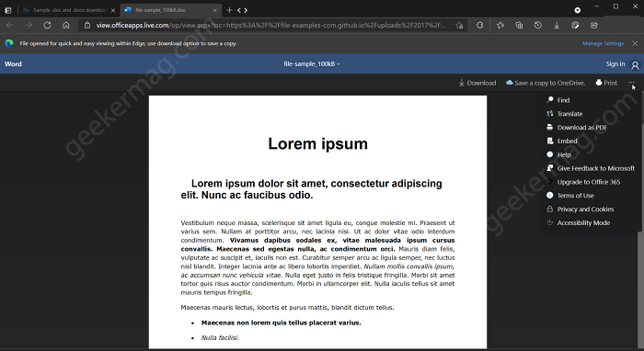The image size is (644, 351).
Task: Click the 'Lorem ipsum dolor sit amet' subheading
Action: click(312, 189)
